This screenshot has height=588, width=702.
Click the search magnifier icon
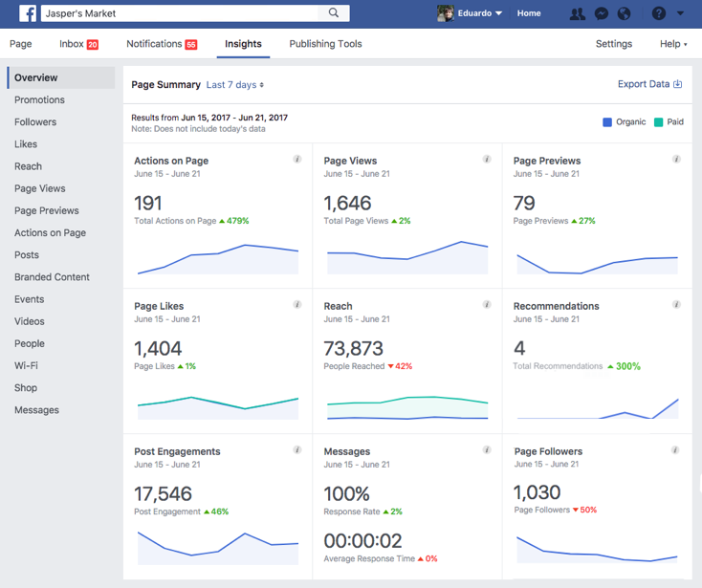(x=334, y=13)
